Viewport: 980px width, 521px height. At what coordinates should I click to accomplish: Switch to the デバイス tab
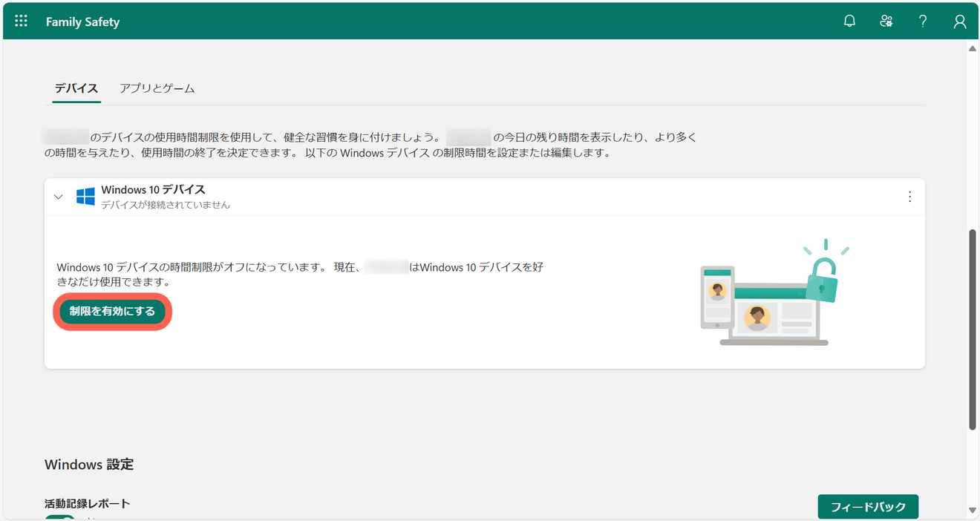(x=76, y=88)
